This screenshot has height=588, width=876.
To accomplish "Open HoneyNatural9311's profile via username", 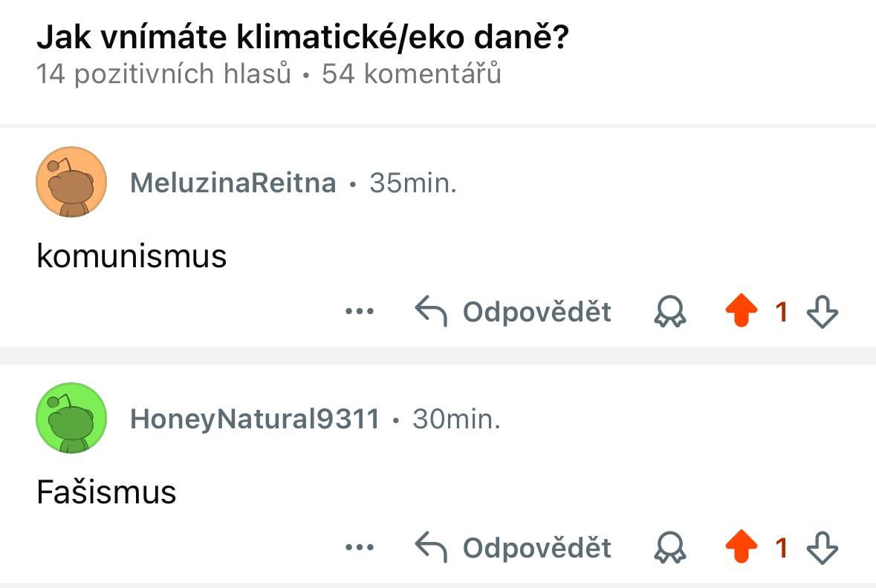I will point(255,418).
